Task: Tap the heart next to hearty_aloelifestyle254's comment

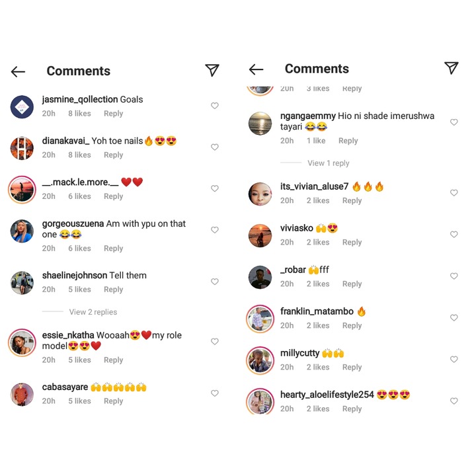Action: pyautogui.click(x=454, y=401)
